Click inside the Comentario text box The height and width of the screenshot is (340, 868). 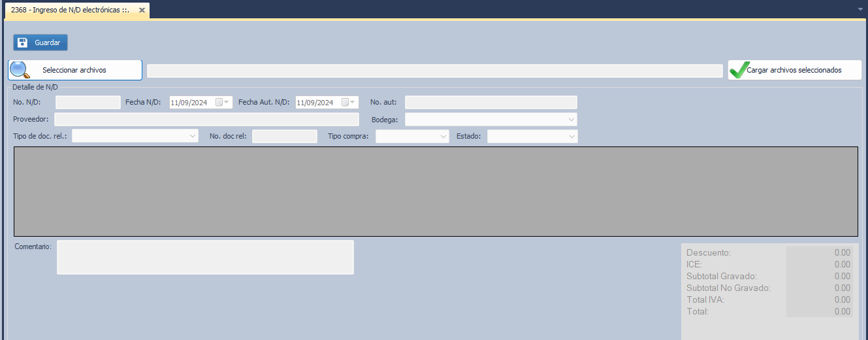(x=205, y=257)
